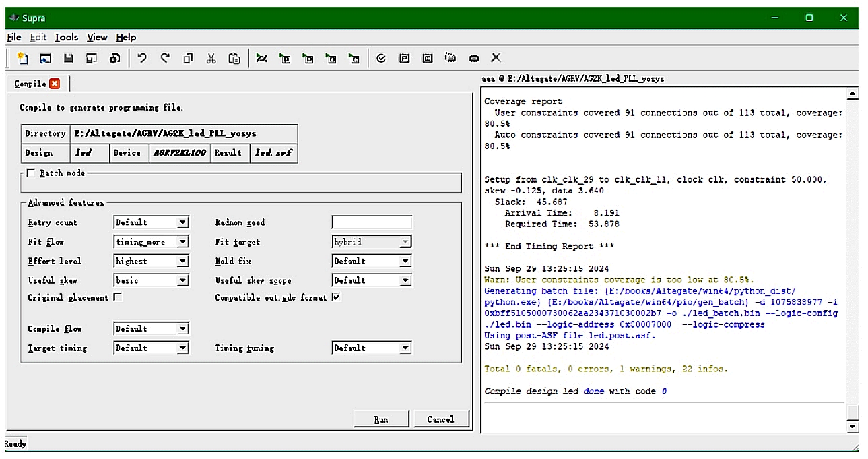
Task: Click the 'Compile design led done' log line
Action: tap(576, 391)
